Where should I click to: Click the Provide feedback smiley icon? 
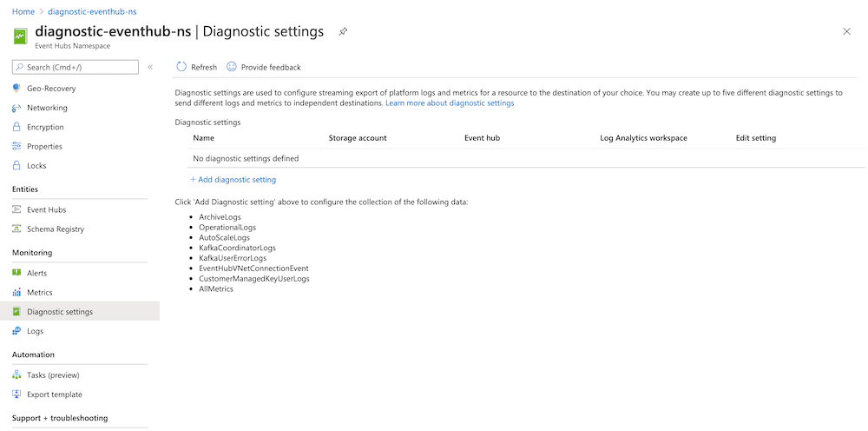(232, 67)
